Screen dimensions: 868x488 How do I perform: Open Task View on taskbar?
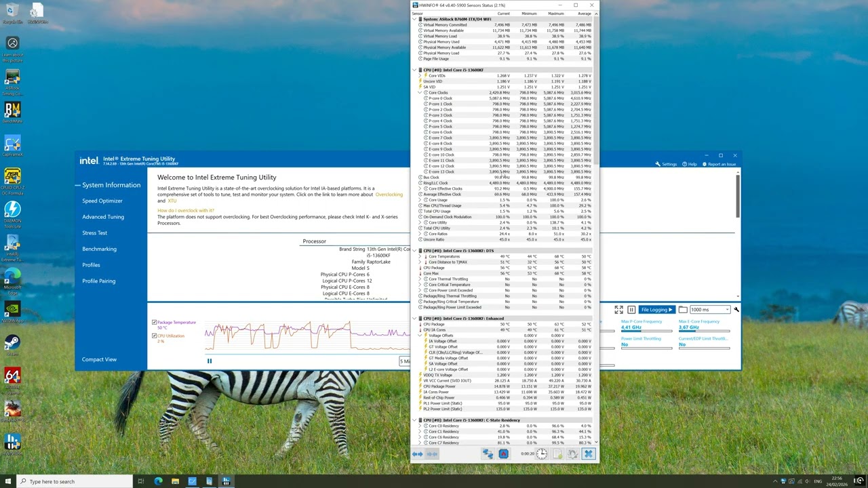click(x=141, y=481)
